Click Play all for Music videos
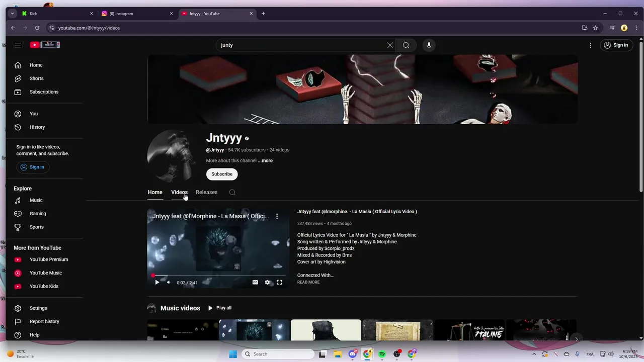This screenshot has width=644, height=362. point(220,308)
